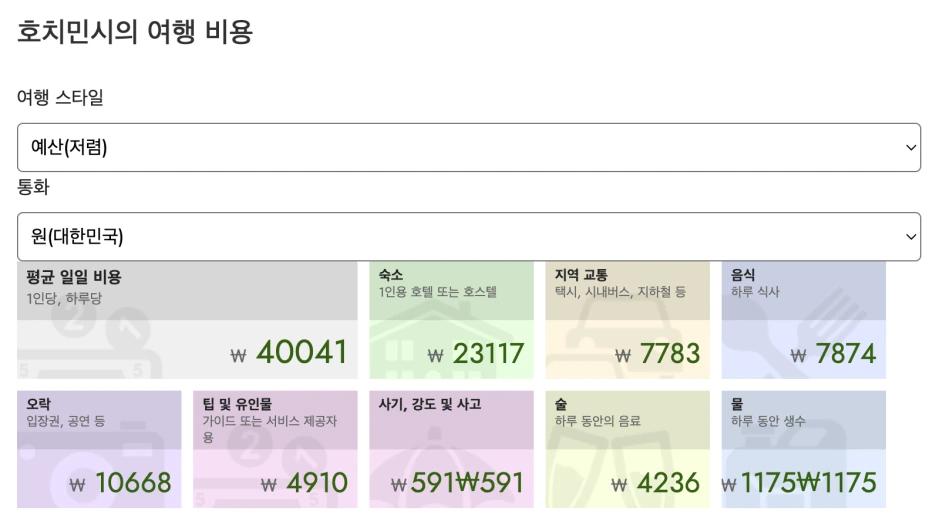Open the 통화 dropdown showing 원(대한민국)
Viewport: 936px width, 524px height.
(469, 236)
